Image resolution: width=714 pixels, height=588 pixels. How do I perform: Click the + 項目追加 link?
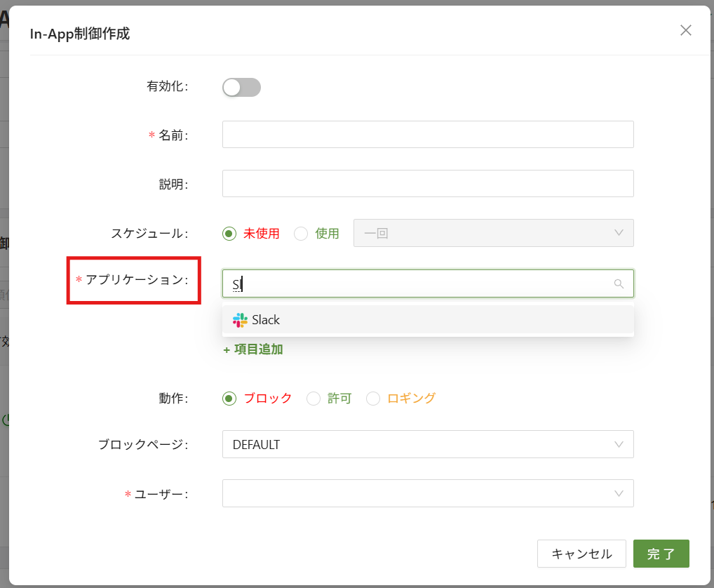[x=253, y=349]
